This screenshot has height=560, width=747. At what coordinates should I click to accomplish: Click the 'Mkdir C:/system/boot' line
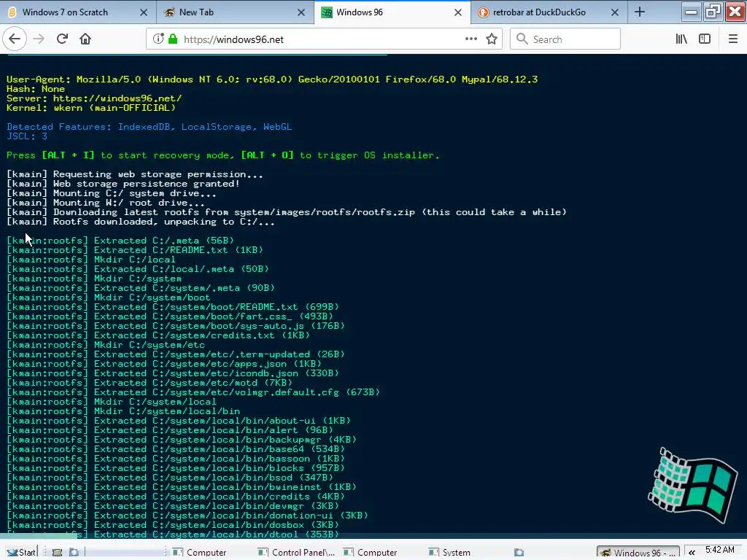click(109, 297)
